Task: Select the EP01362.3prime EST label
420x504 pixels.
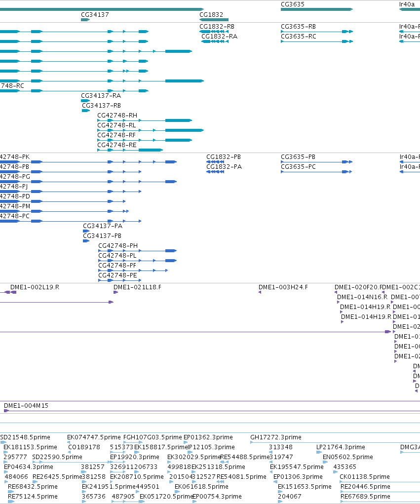Action: 208,437
